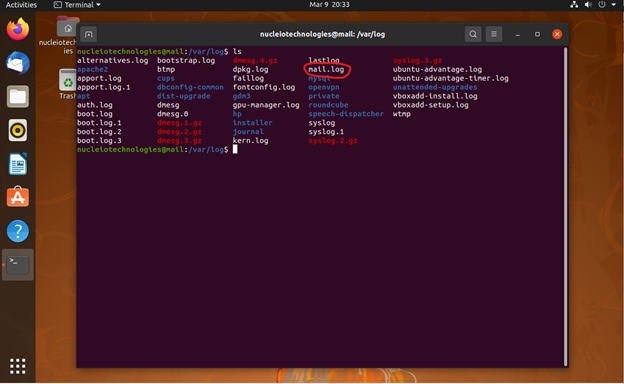Open Ubuntu Software from the dock
624x384 pixels.
click(18, 197)
